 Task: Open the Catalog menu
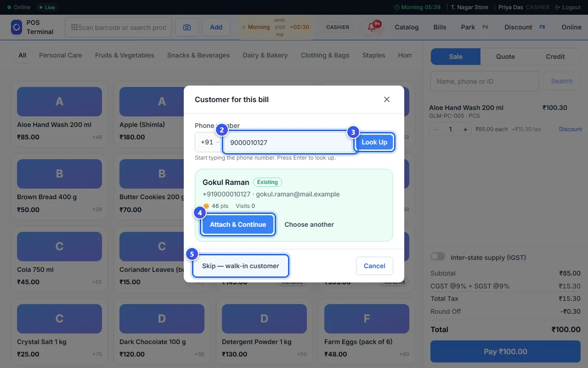[x=407, y=27]
